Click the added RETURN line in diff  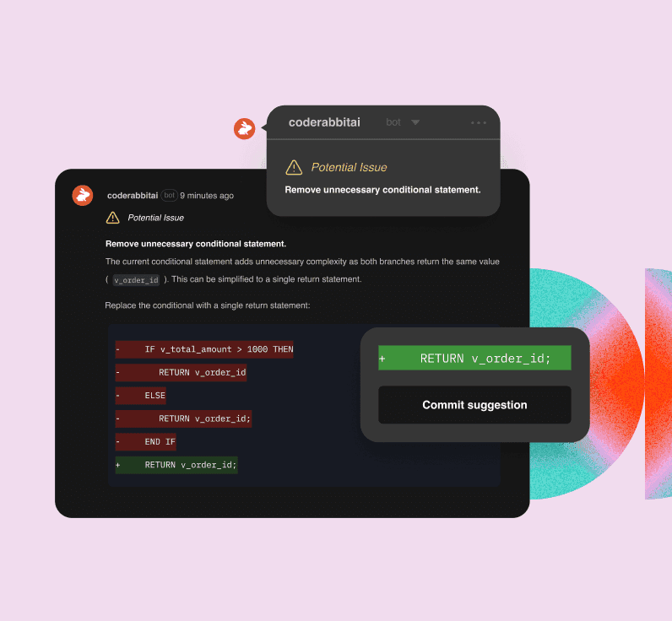(176, 465)
